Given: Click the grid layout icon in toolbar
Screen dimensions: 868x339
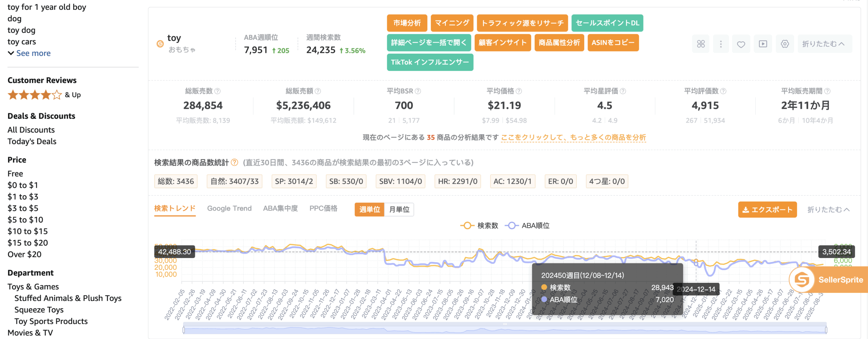Looking at the screenshot, I should coord(701,44).
